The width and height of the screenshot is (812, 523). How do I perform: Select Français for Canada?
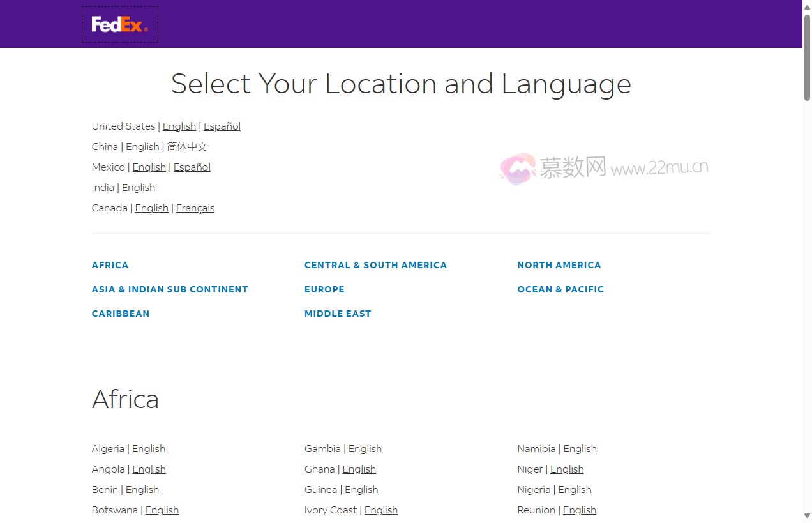point(195,208)
